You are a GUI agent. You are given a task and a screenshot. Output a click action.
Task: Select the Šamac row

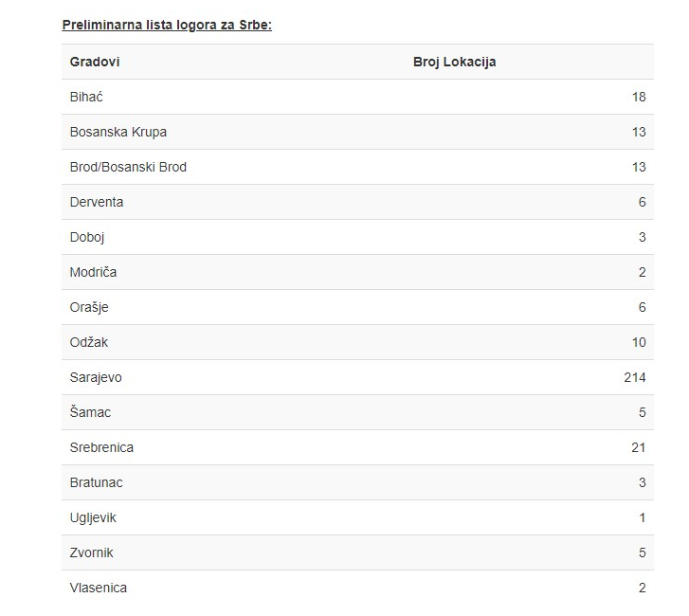pos(357,412)
